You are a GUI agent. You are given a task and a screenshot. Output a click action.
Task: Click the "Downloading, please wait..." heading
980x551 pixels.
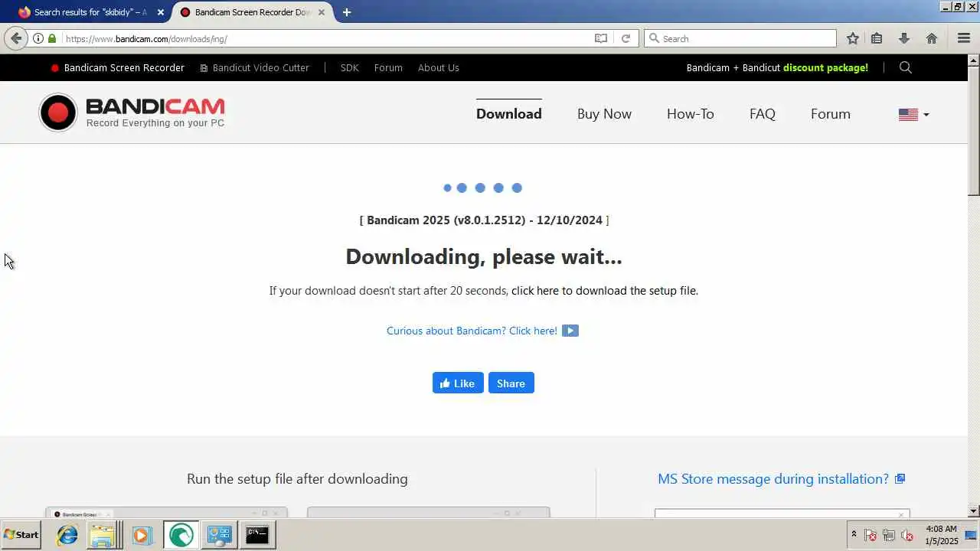coord(484,256)
